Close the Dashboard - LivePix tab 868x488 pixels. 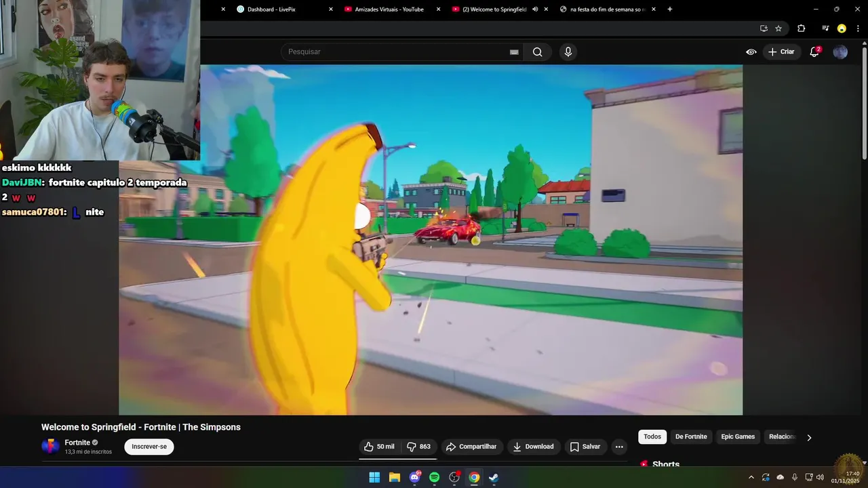pyautogui.click(x=331, y=9)
